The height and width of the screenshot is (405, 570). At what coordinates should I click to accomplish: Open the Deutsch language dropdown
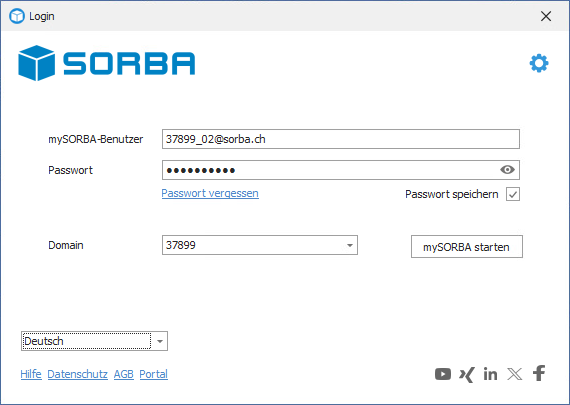95,341
